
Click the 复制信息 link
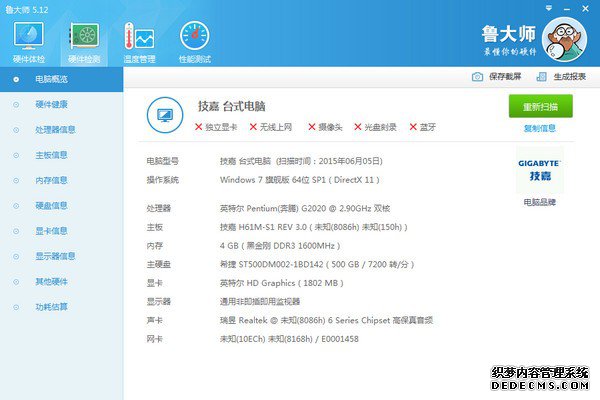(540, 128)
